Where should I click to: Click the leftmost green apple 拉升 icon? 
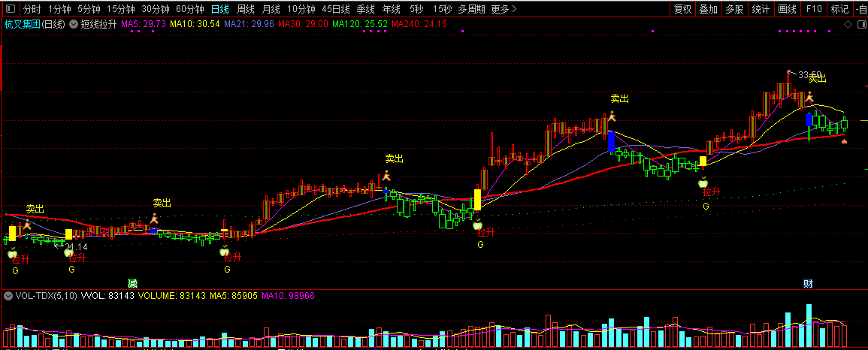pos(12,252)
